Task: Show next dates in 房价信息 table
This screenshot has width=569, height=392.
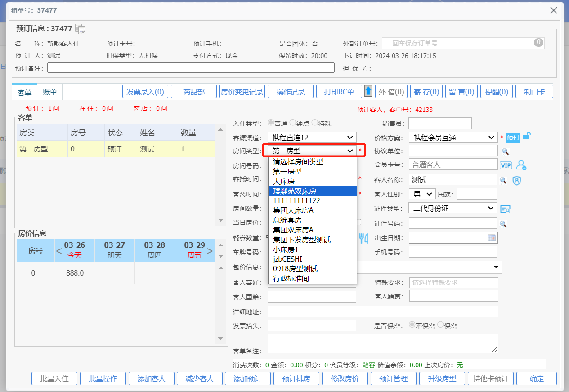Action: (210, 251)
